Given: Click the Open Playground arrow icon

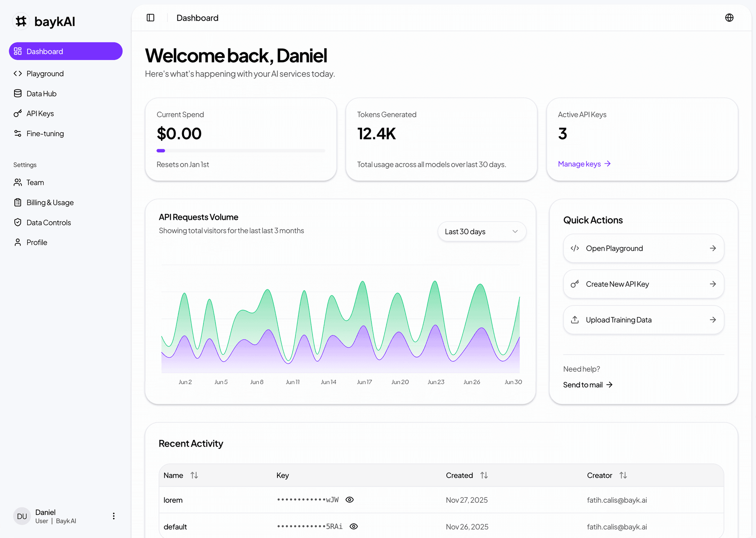Looking at the screenshot, I should [713, 248].
